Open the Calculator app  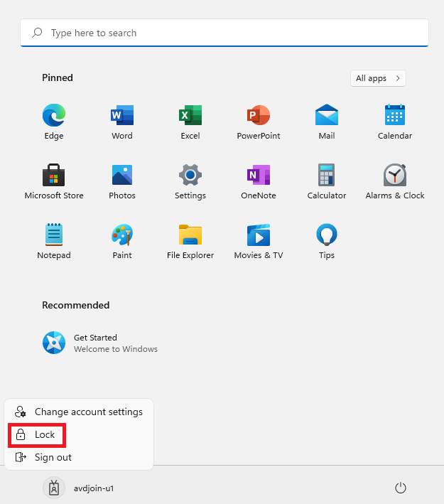point(327,181)
